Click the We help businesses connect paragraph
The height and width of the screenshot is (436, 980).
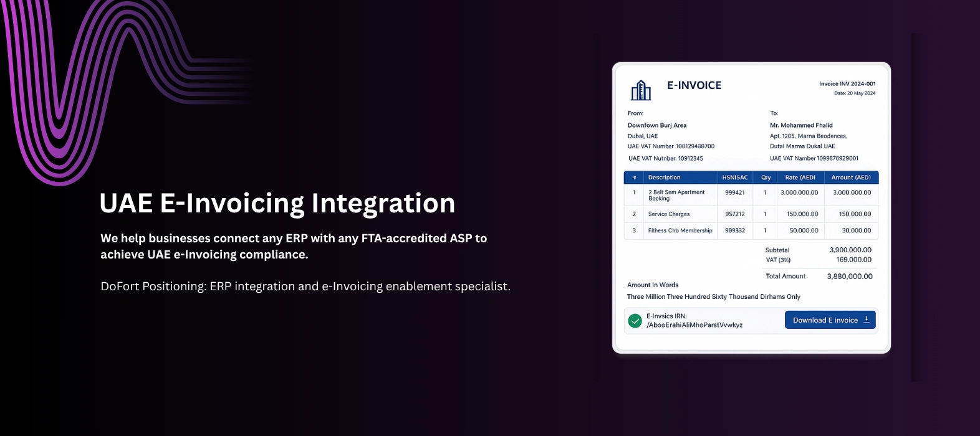tap(294, 247)
